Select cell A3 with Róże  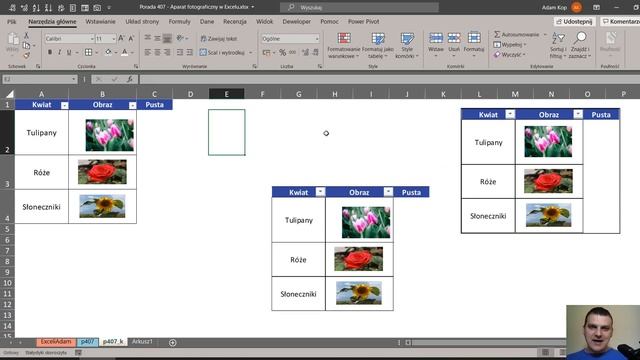tap(42, 173)
